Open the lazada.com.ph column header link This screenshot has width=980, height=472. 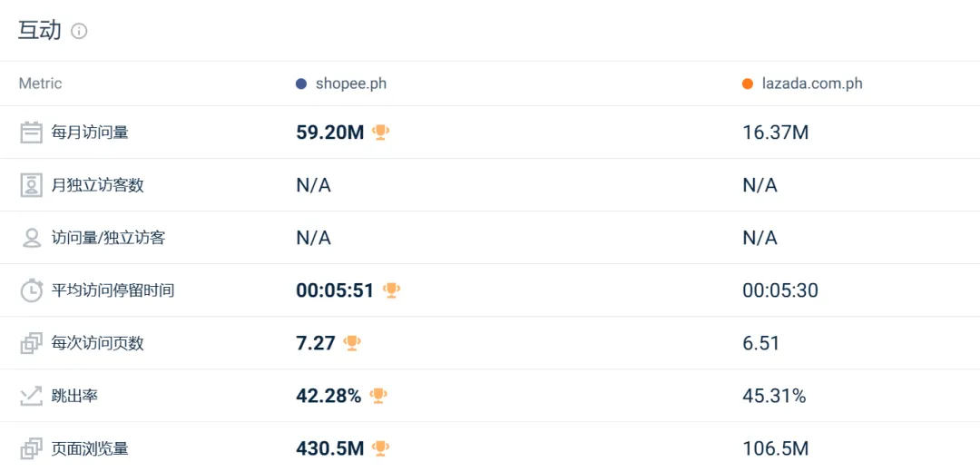click(812, 84)
